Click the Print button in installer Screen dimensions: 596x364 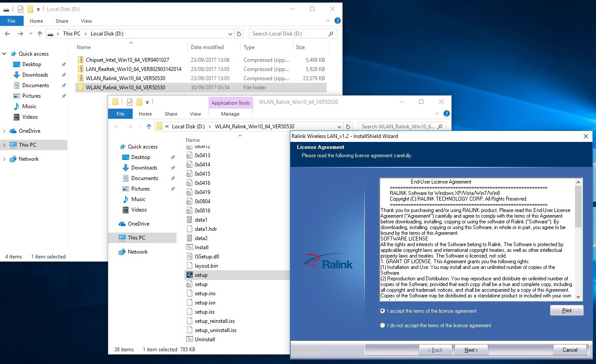pyautogui.click(x=567, y=310)
